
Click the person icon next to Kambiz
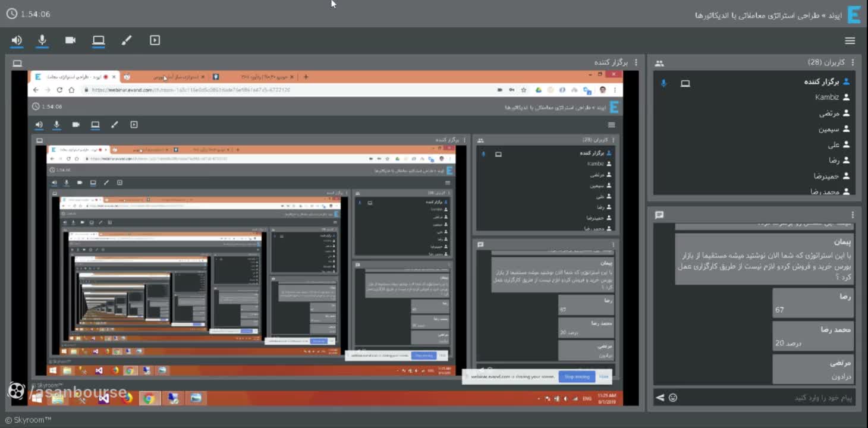(847, 97)
